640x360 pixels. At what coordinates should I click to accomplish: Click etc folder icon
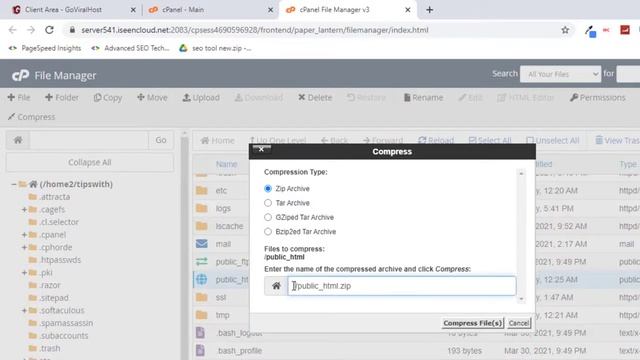point(202,190)
